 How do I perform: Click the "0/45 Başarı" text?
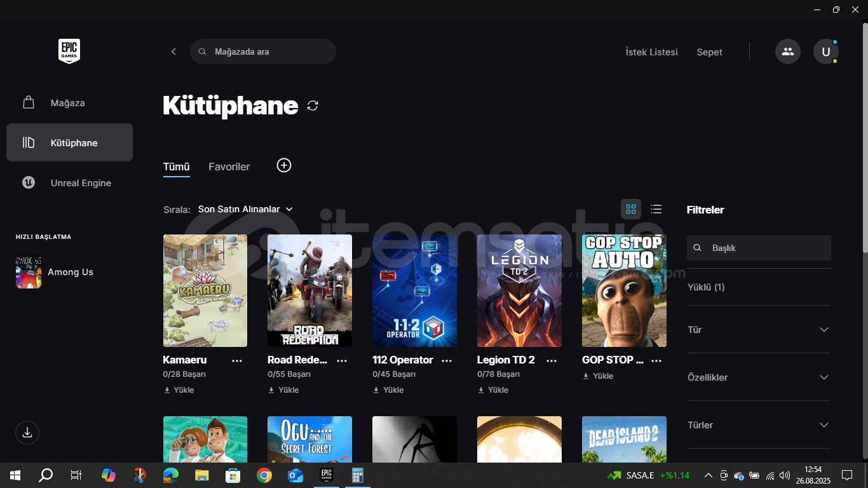click(x=394, y=375)
